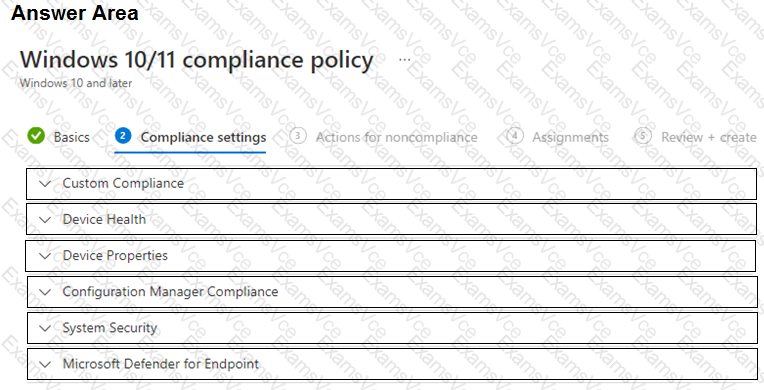Go back to the Basics tab
Image resolution: width=764 pixels, height=390 pixels.
72,137
